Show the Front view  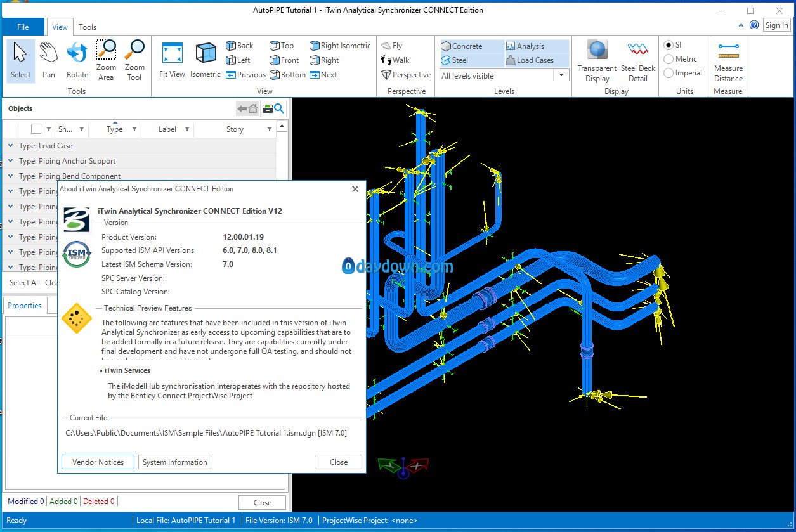click(x=284, y=60)
